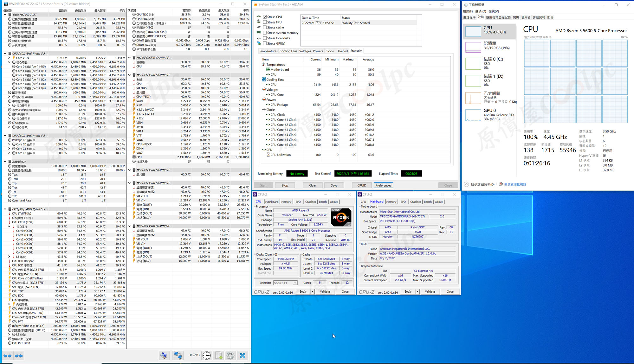Viewport: 634px width, 364px height.
Task: Click the Task Manager title bar icon
Action: 465,5
